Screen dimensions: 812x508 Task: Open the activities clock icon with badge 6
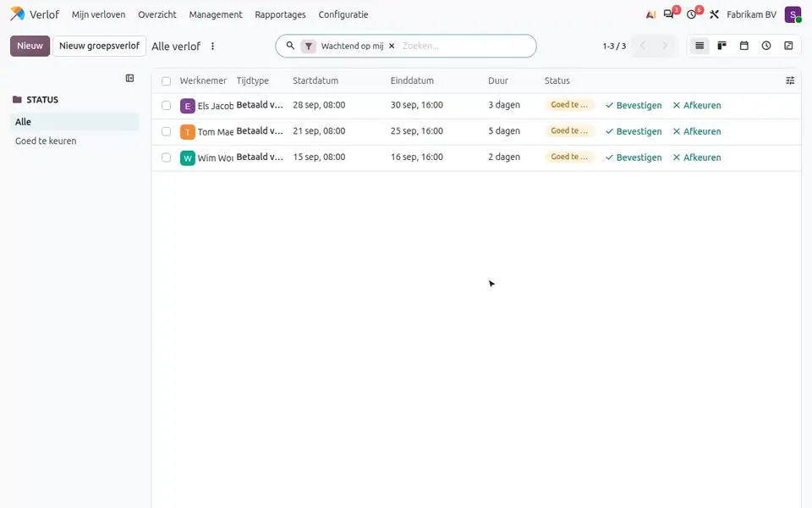point(691,14)
